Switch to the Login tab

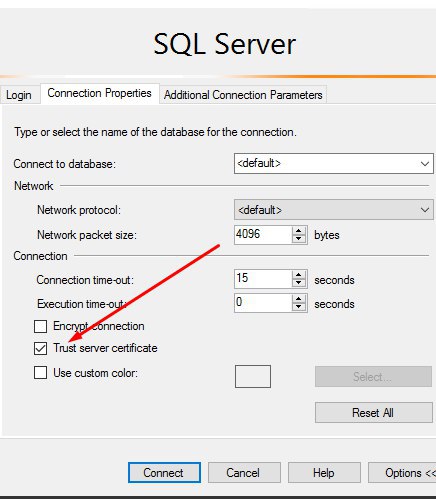(19, 95)
